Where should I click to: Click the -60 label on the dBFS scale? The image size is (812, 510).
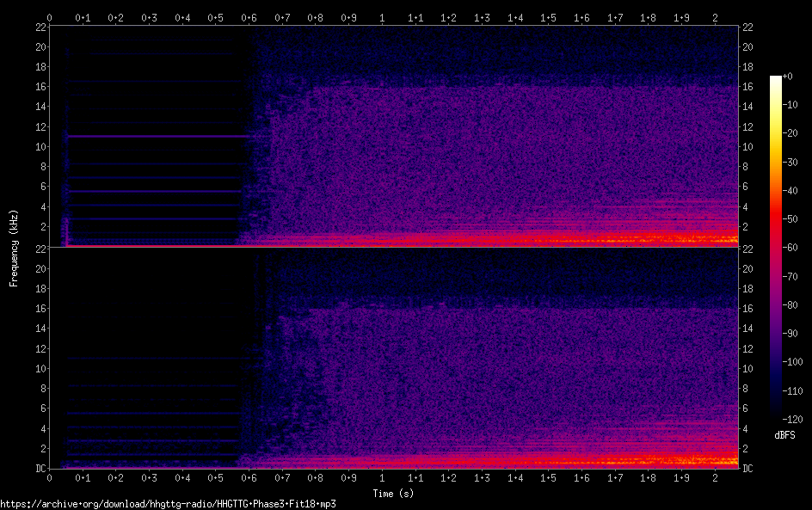pos(795,248)
